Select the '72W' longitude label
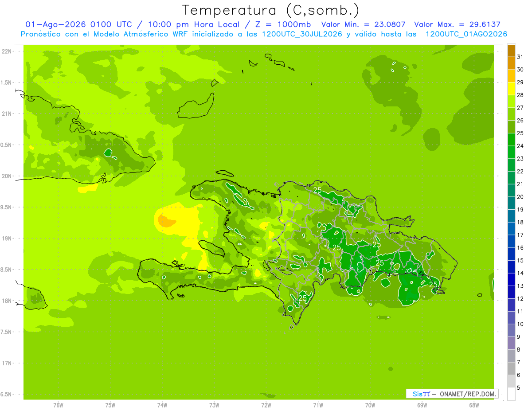This screenshot has height=411, width=532. click(266, 405)
